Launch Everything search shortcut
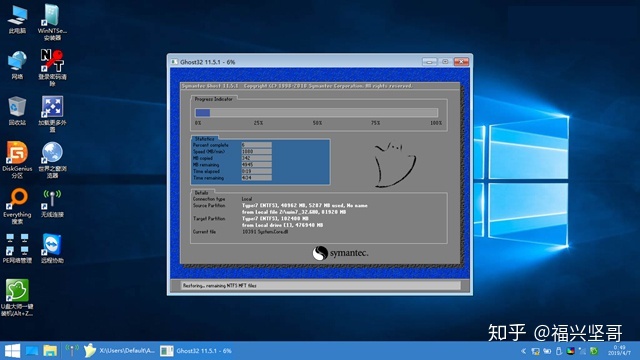This screenshot has height=360, width=640. click(17, 206)
